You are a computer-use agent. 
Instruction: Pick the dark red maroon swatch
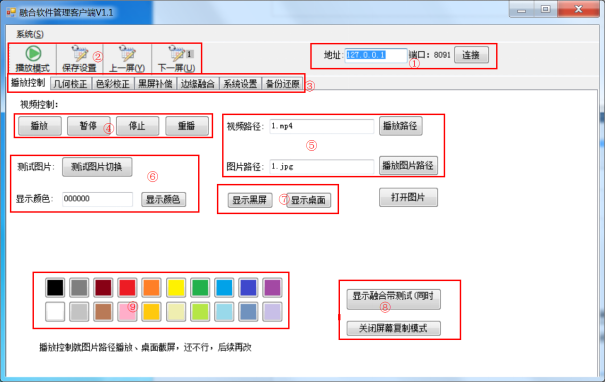click(103, 287)
